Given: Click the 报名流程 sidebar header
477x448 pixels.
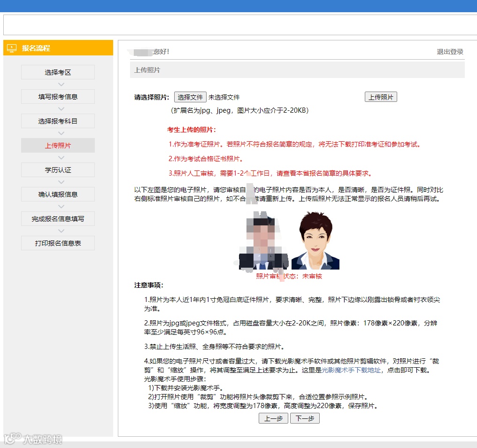Looking at the screenshot, I should [x=58, y=48].
